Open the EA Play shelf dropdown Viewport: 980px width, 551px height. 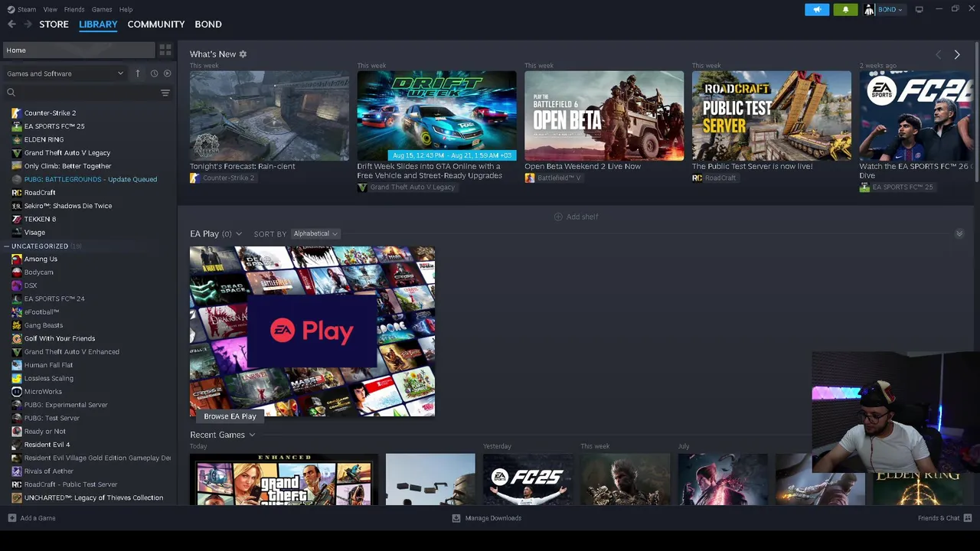tap(239, 234)
